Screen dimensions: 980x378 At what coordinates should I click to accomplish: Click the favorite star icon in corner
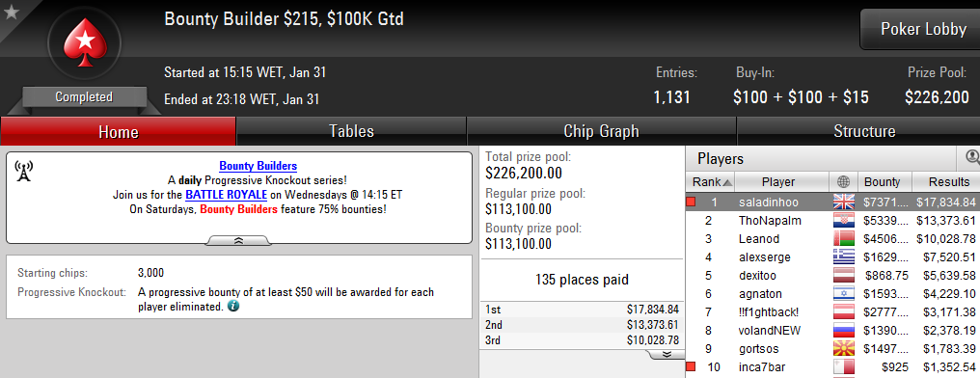11,12
